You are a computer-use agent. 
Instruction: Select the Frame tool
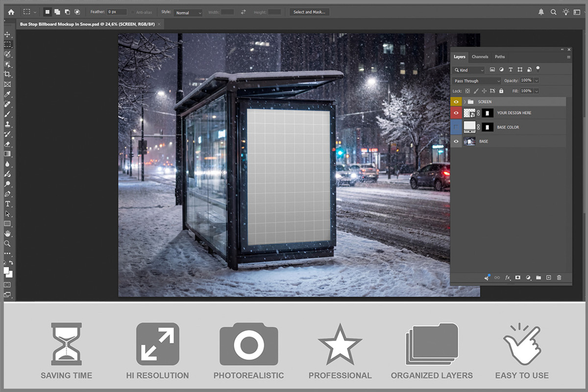7,84
